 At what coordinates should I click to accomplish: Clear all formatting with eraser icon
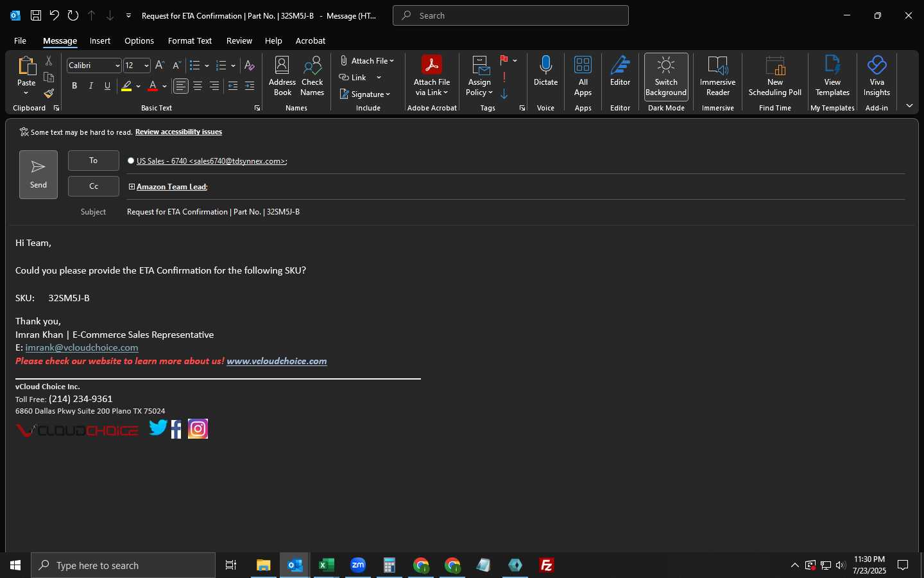pos(250,66)
